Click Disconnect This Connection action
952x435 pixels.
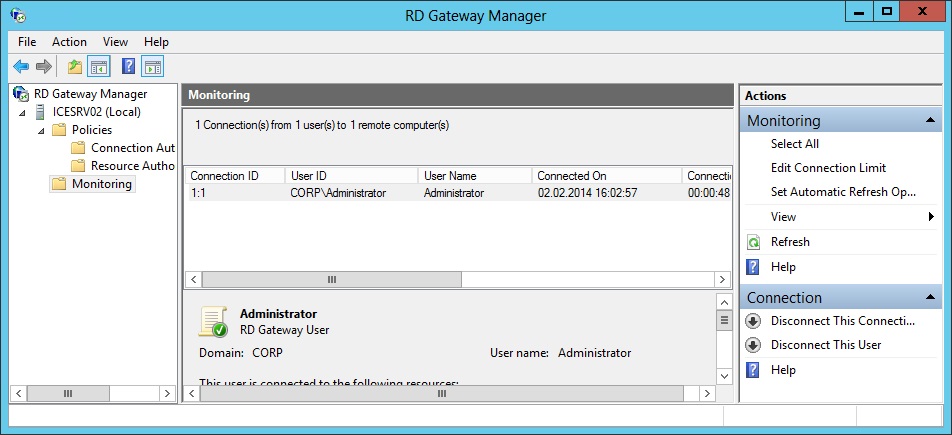point(843,321)
